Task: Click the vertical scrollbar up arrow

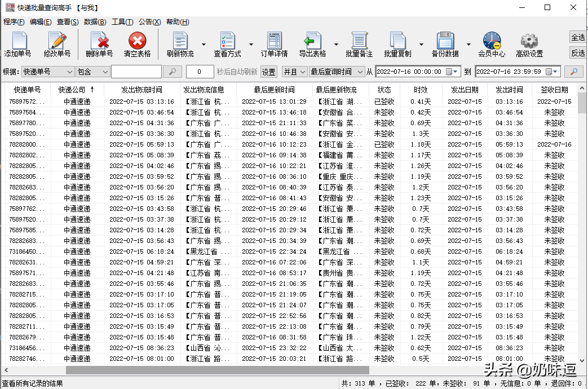Action: (x=582, y=89)
